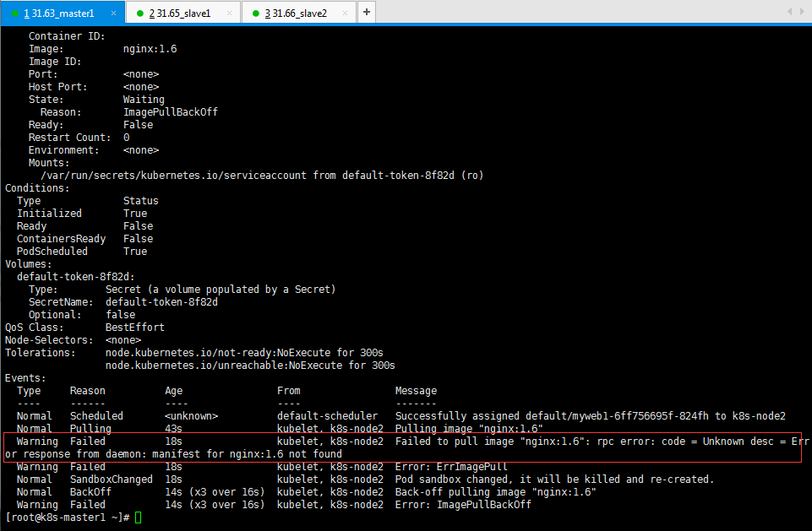Image resolution: width=812 pixels, height=531 pixels.
Task: Click the 'BackOff' event reason
Action: [x=90, y=491]
